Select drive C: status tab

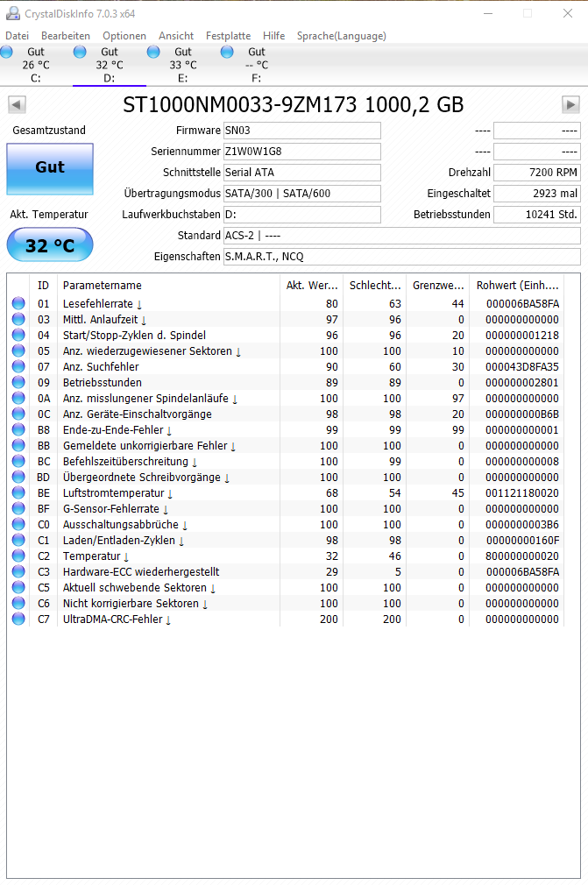click(36, 65)
